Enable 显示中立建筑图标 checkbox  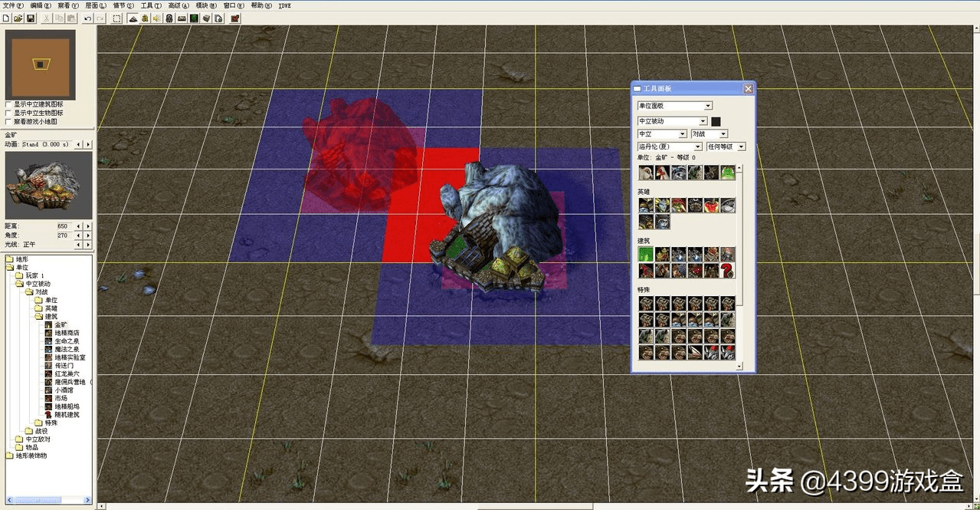(8, 104)
